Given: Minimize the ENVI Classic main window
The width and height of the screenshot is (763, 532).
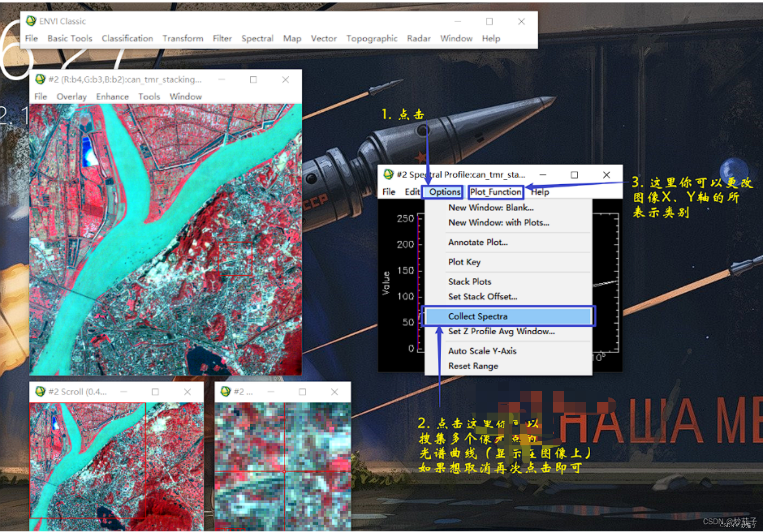Looking at the screenshot, I should click(458, 21).
